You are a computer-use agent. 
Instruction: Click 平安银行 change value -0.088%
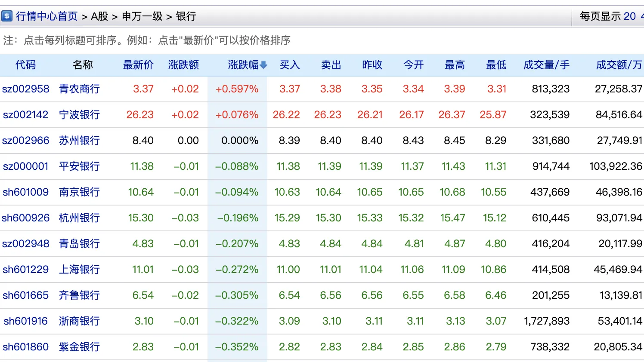(x=237, y=166)
